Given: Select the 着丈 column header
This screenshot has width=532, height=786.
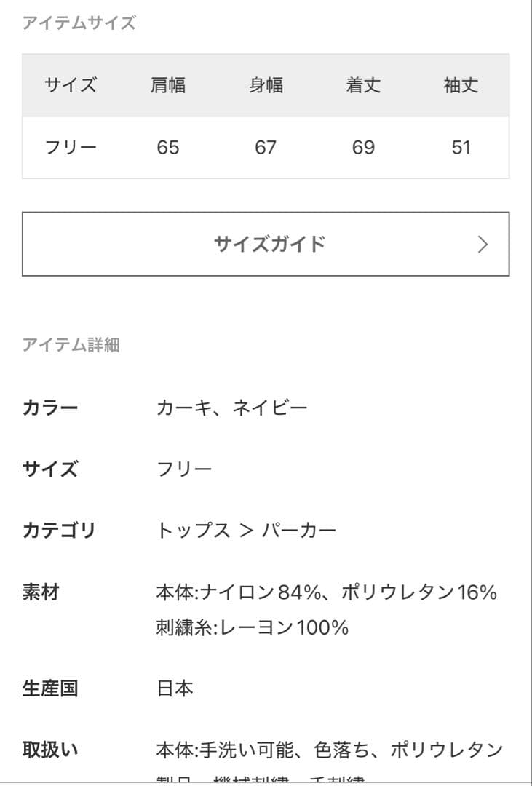Looking at the screenshot, I should click(x=363, y=86).
